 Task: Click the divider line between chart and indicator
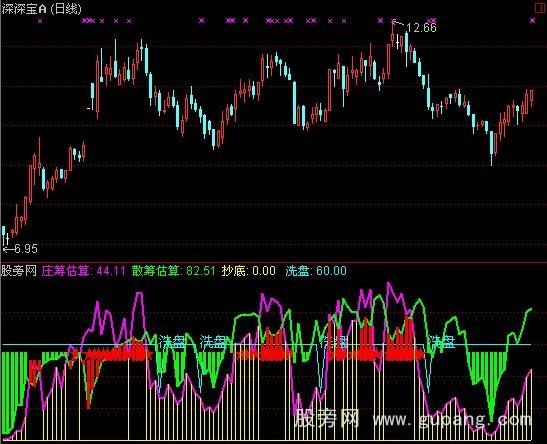[274, 262]
